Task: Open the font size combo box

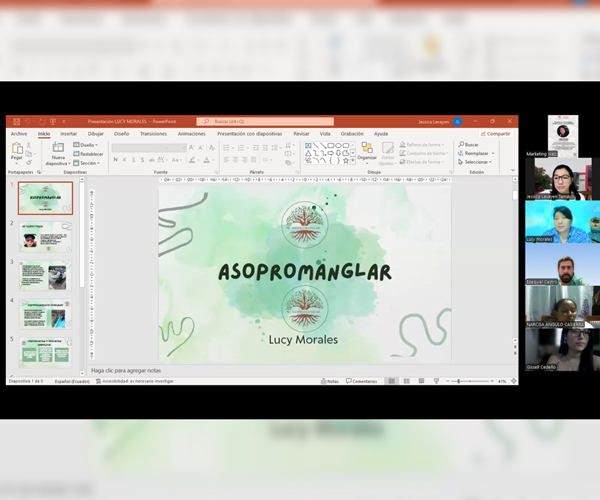Action: pyautogui.click(x=178, y=148)
